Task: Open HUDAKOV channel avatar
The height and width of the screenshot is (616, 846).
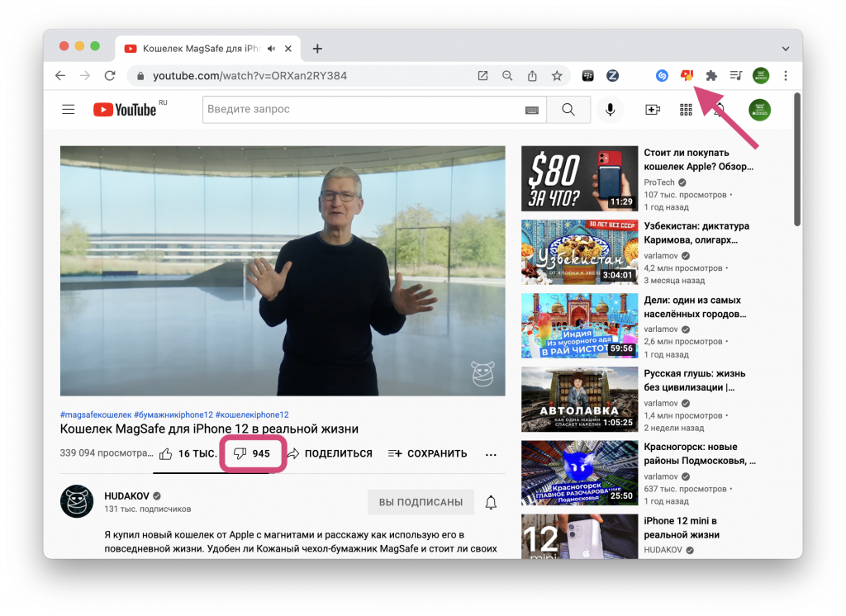Action: [77, 501]
